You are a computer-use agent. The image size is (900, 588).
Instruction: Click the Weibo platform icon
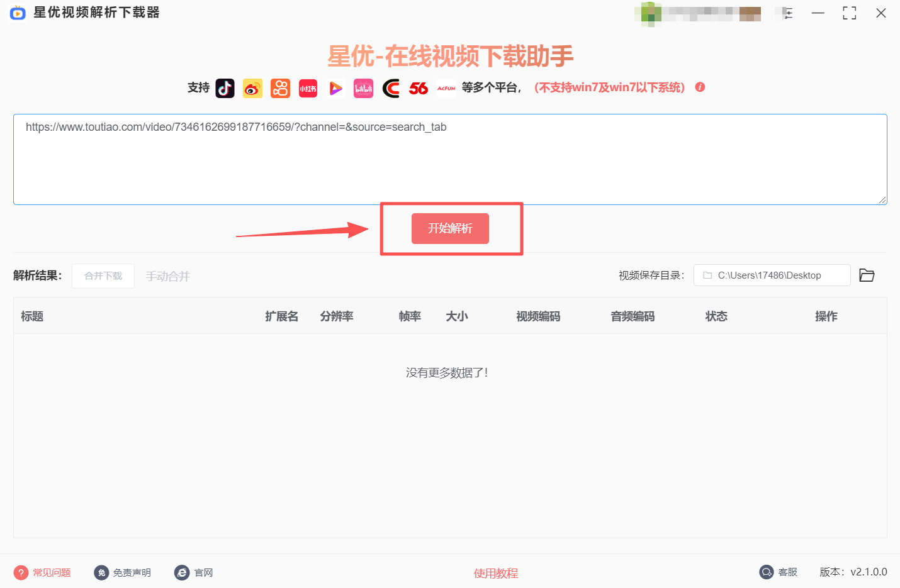coord(252,88)
